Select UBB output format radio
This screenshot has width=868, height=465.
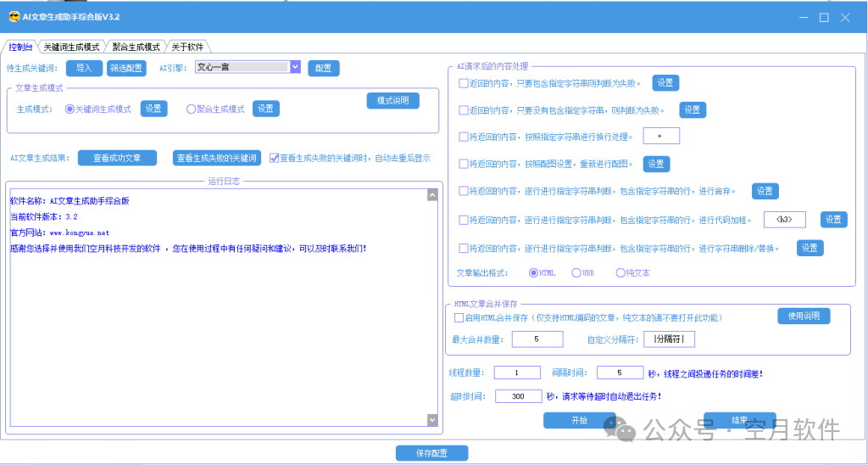click(576, 272)
